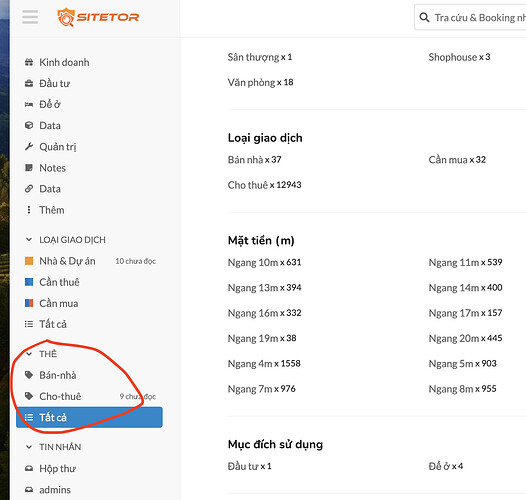Viewport: 526px width, 500px height.
Task: Click the search magnifier icon
Action: click(x=424, y=17)
